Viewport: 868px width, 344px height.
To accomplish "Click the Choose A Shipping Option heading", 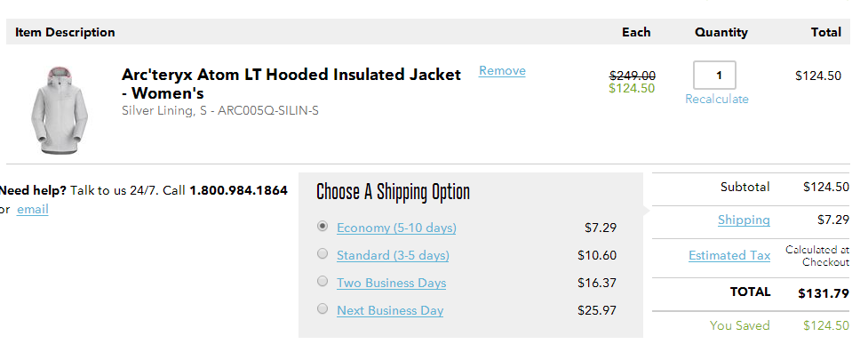I will pos(393,192).
